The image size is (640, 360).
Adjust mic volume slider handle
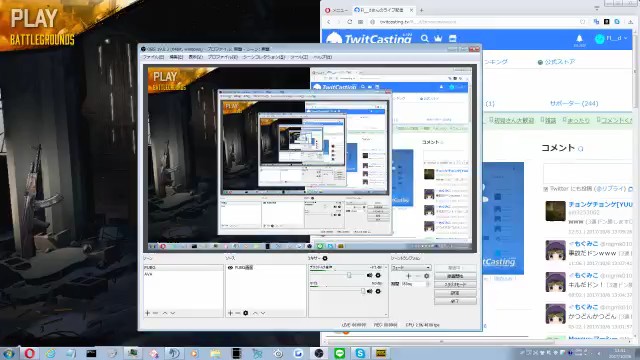click(363, 291)
